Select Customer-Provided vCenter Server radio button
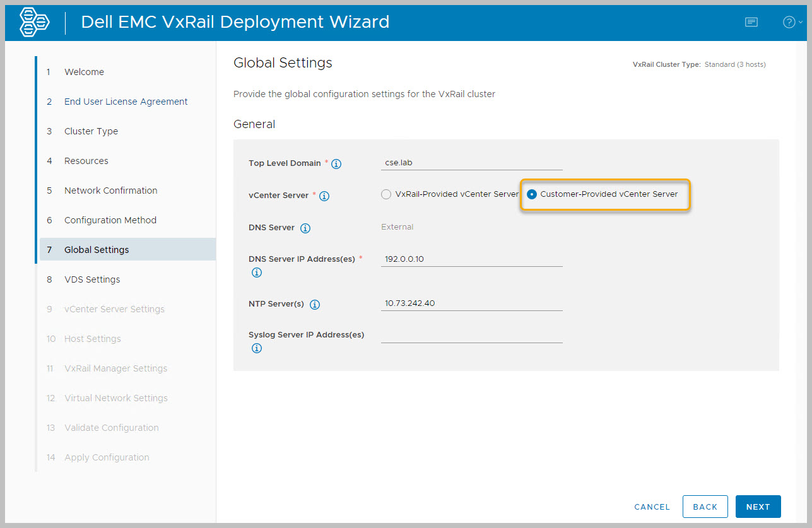Image resolution: width=812 pixels, height=528 pixels. tap(532, 194)
